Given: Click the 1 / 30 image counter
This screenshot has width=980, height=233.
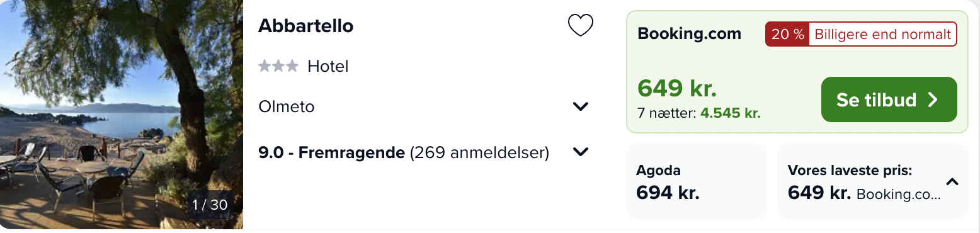Looking at the screenshot, I should 210,205.
